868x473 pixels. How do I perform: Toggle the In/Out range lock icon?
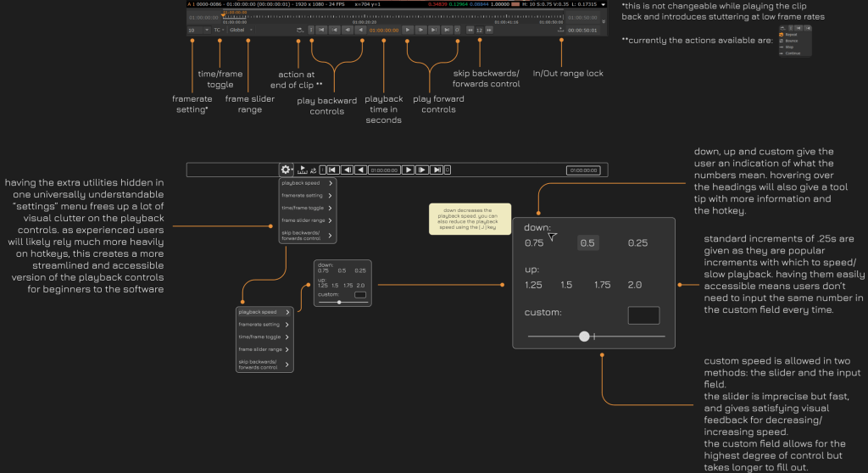[559, 30]
